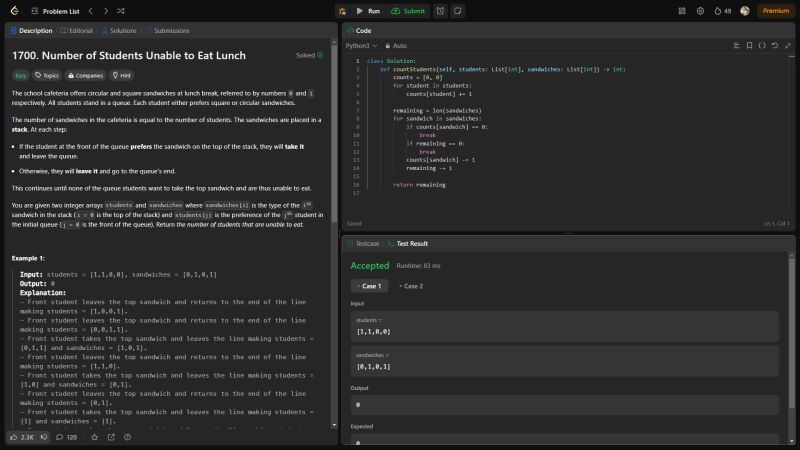Image resolution: width=800 pixels, height=450 pixels.
Task: Click the Output value box
Action: tap(565, 405)
